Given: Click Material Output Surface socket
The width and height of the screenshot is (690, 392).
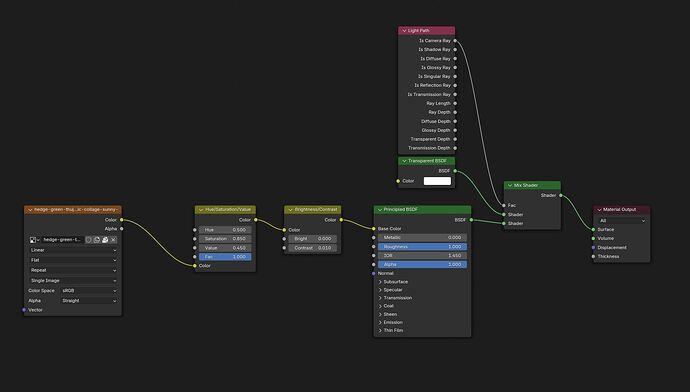Looking at the screenshot, I should pyautogui.click(x=593, y=230).
